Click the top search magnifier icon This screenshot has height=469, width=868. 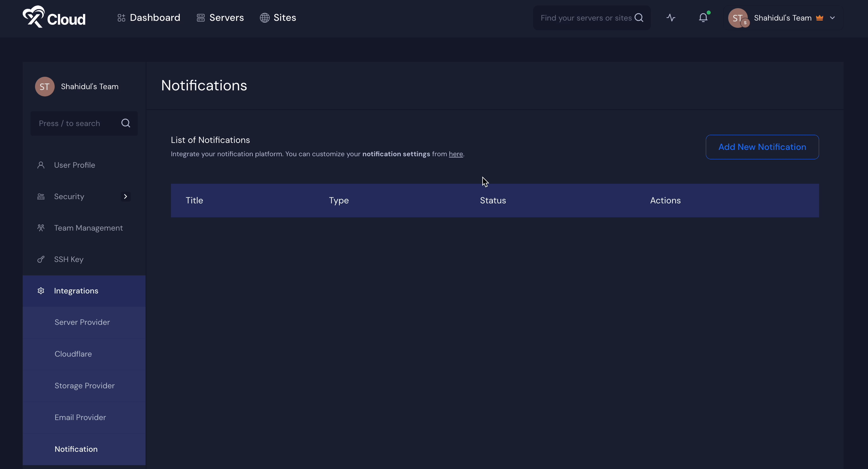pos(639,18)
